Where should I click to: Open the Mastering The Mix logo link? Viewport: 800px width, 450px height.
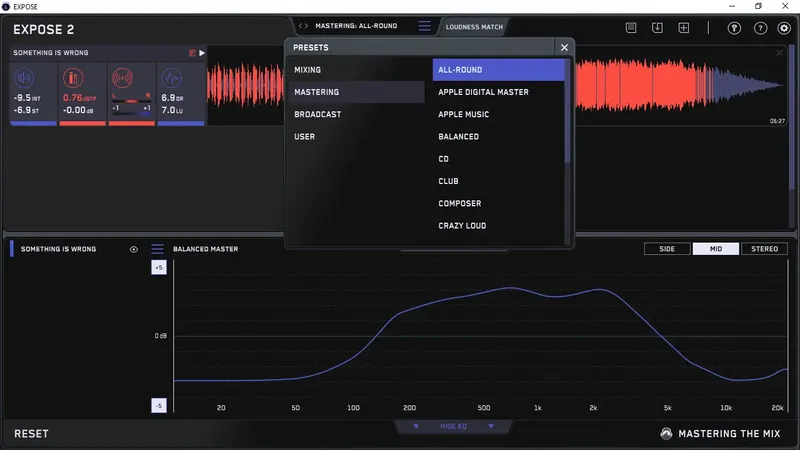[x=720, y=434]
